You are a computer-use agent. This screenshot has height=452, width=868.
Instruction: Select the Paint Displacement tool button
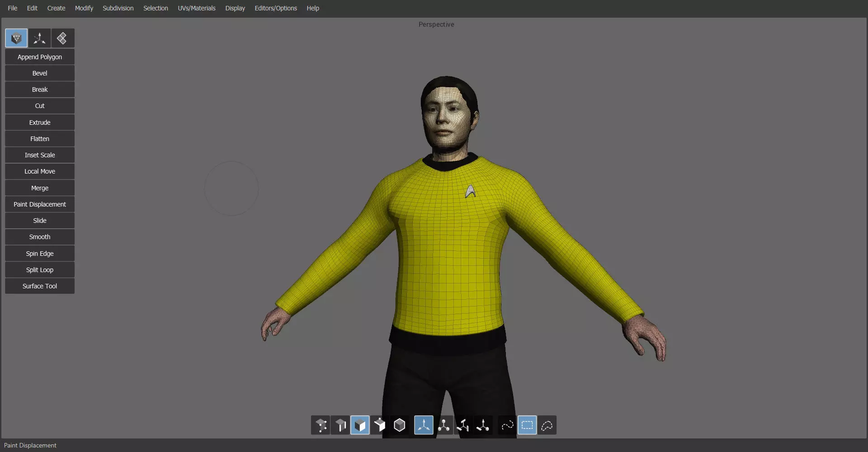pos(40,204)
